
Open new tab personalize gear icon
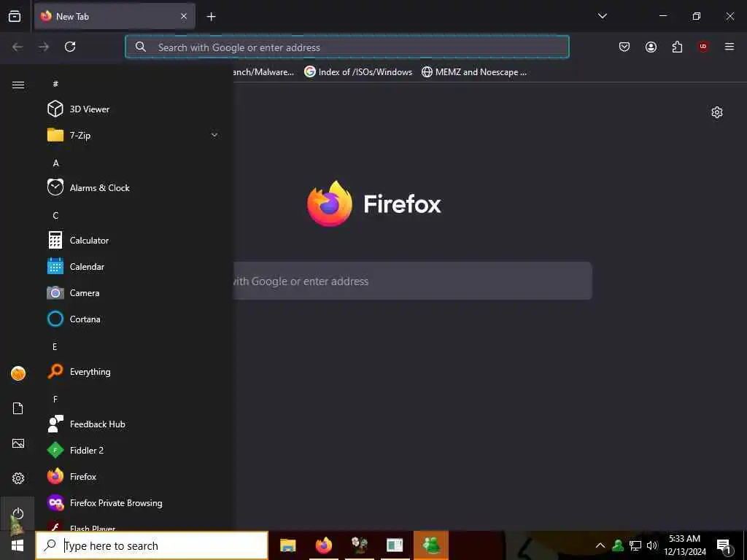(x=717, y=112)
